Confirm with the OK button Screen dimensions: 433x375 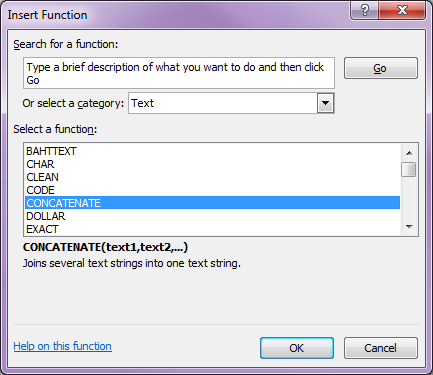(297, 348)
